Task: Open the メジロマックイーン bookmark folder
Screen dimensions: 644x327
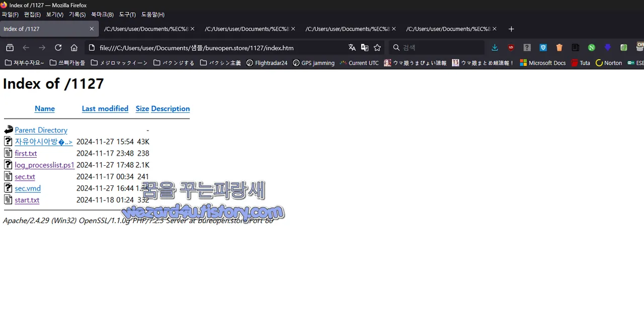Action: (x=119, y=63)
